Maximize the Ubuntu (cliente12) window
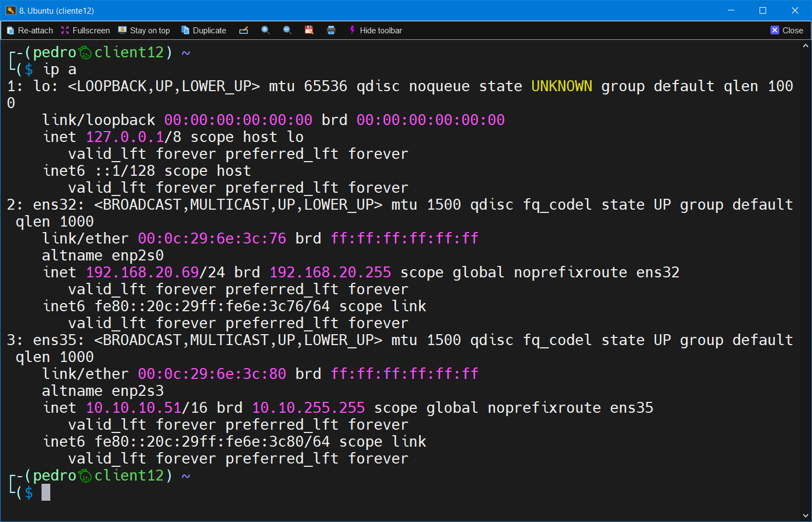812x522 pixels. point(763,10)
